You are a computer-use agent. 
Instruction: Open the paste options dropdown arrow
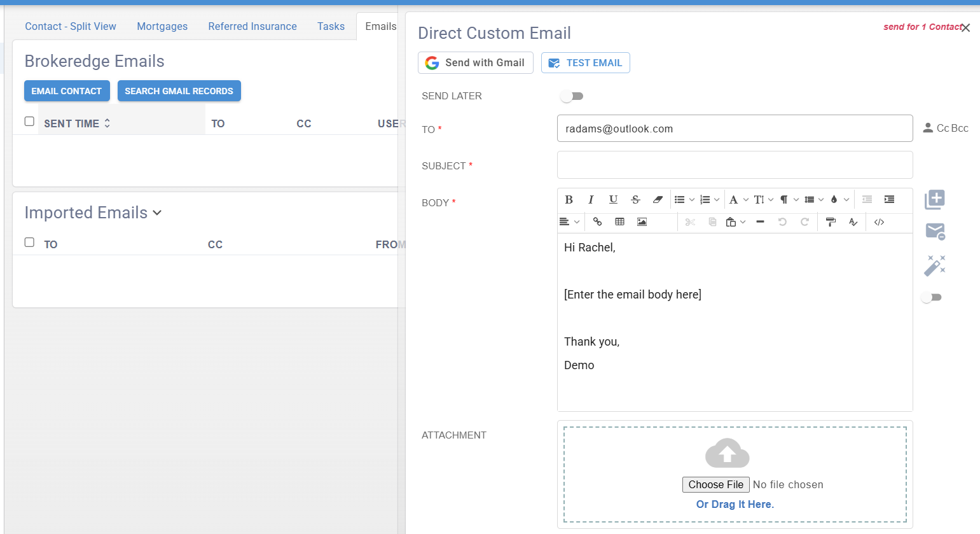pyautogui.click(x=743, y=222)
